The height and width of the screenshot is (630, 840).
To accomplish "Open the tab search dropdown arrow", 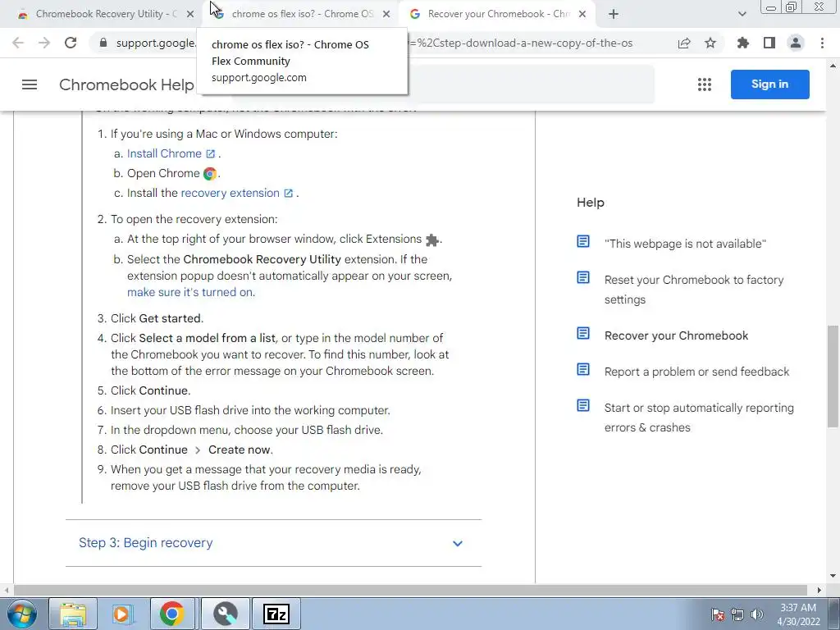I will click(x=742, y=15).
